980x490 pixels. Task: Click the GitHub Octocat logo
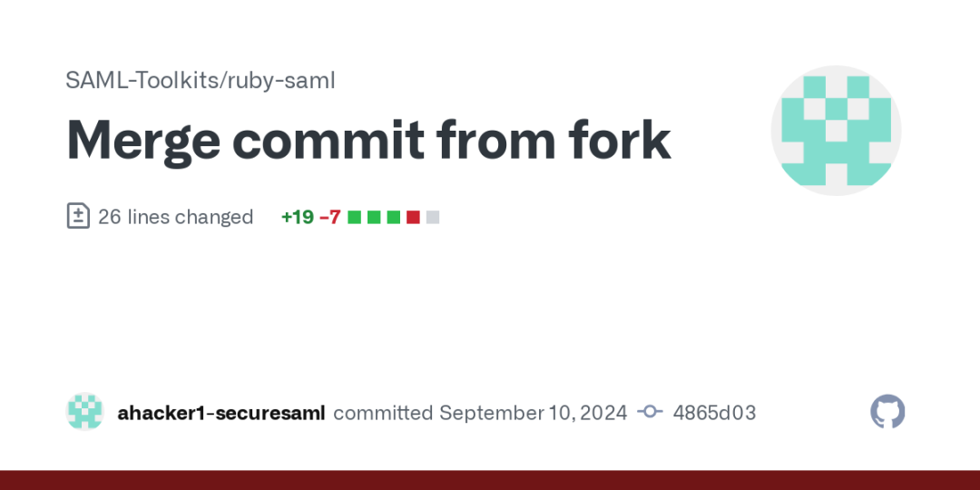pos(887,411)
